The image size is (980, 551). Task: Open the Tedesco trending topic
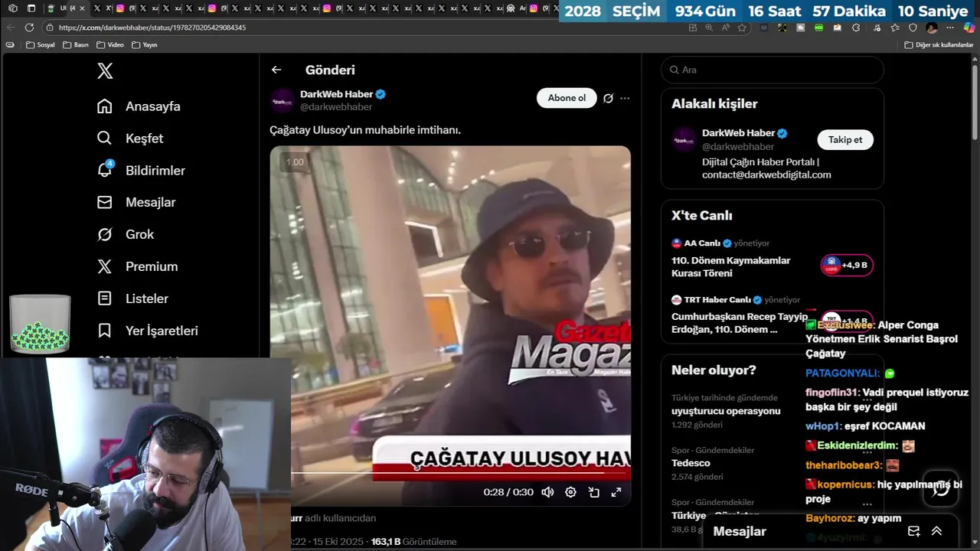pos(691,463)
